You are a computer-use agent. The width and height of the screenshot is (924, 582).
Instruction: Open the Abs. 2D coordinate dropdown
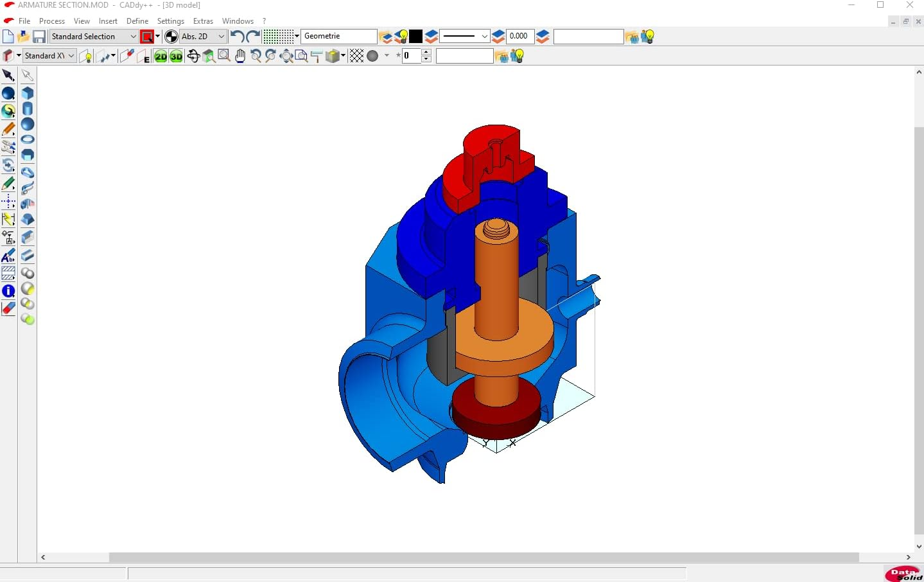[x=221, y=37]
